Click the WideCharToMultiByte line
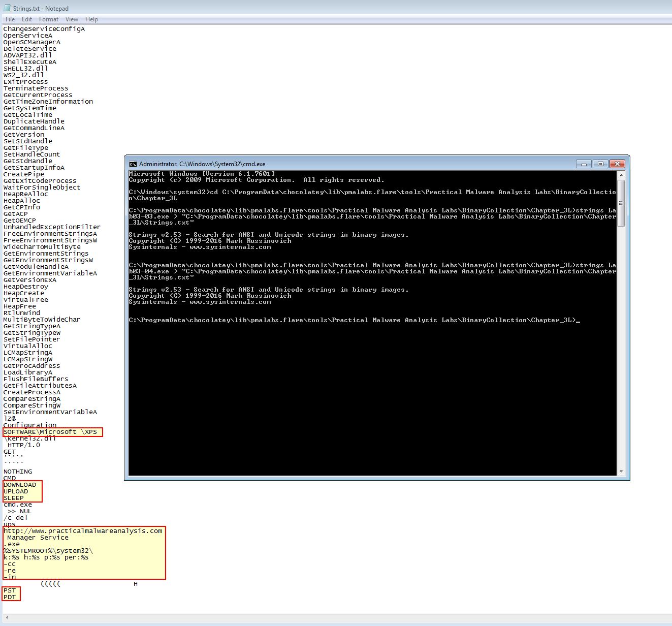The width and height of the screenshot is (672, 626). click(42, 247)
